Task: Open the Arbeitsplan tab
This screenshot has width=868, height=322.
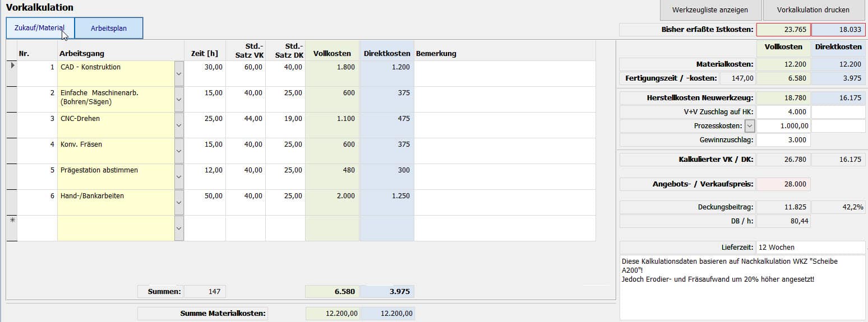Action: pyautogui.click(x=109, y=28)
